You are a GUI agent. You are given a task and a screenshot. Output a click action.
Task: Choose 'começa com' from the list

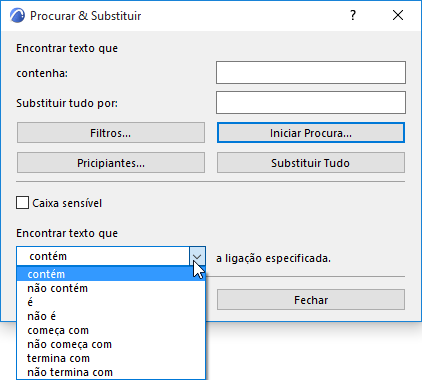pyautogui.click(x=111, y=330)
